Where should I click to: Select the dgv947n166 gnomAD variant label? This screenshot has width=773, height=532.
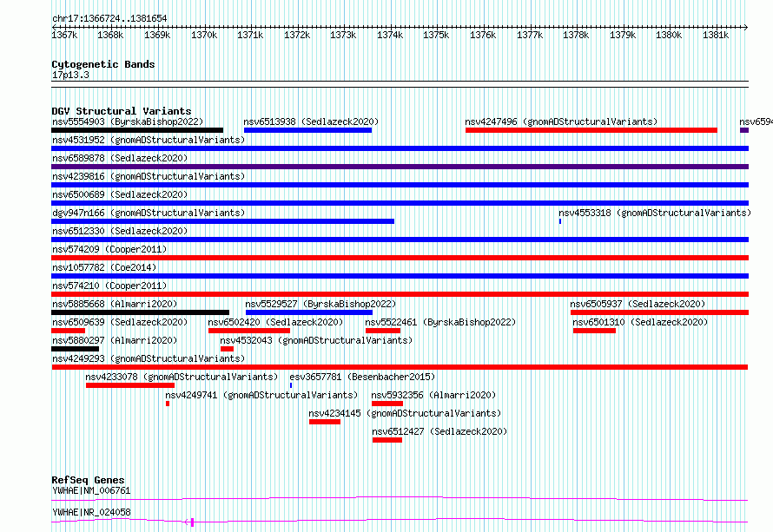[149, 213]
